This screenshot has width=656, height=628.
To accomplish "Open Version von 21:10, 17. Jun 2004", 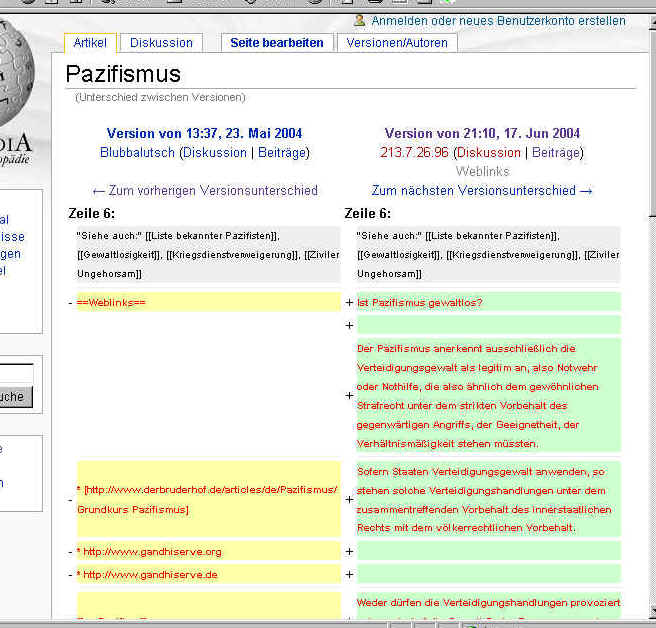I will (482, 133).
